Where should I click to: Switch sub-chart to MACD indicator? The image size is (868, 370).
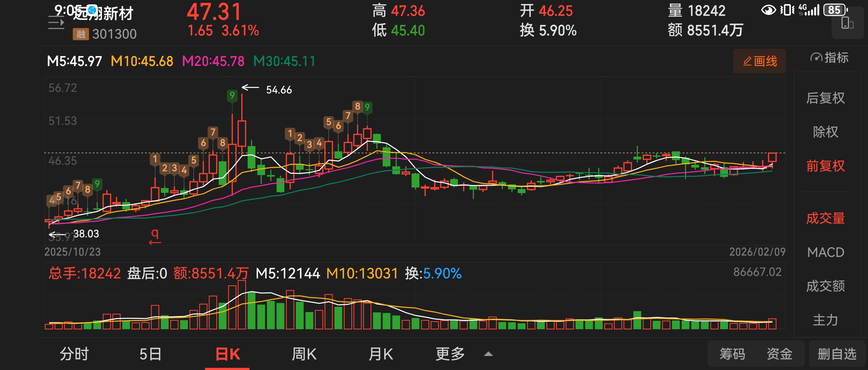[x=825, y=252]
